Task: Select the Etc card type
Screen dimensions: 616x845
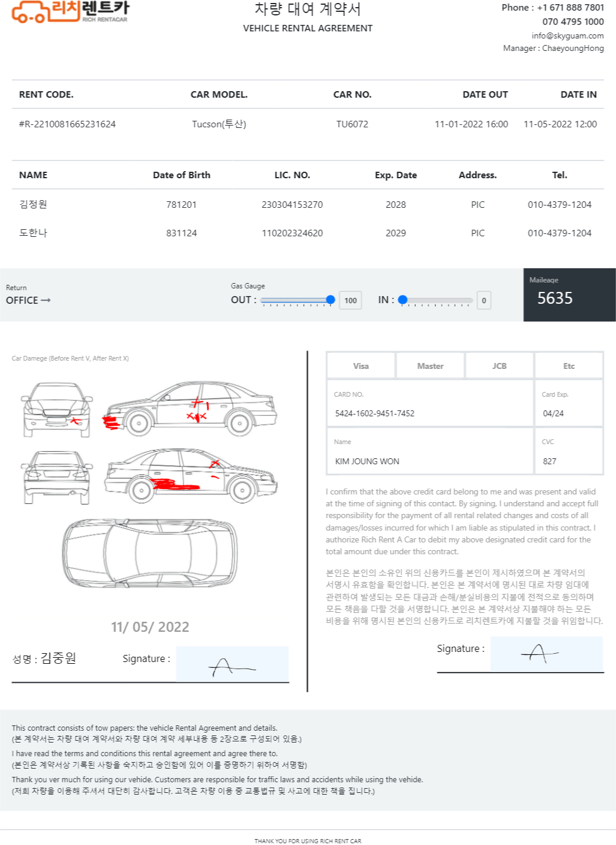Action: tap(569, 366)
